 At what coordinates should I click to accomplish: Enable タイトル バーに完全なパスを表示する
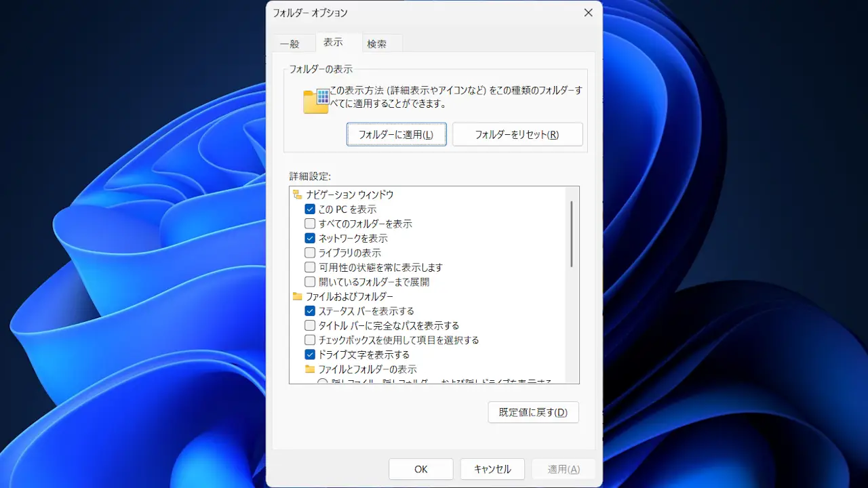(310, 325)
